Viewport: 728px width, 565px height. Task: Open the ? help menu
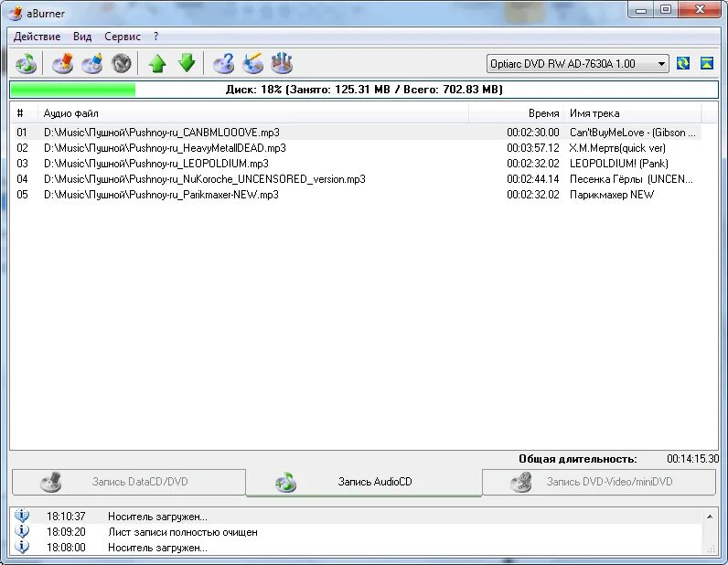click(x=156, y=37)
